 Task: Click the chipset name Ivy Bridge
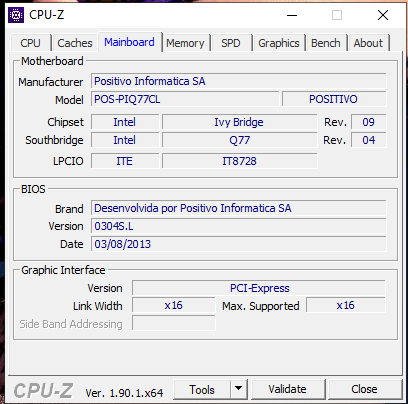(239, 122)
